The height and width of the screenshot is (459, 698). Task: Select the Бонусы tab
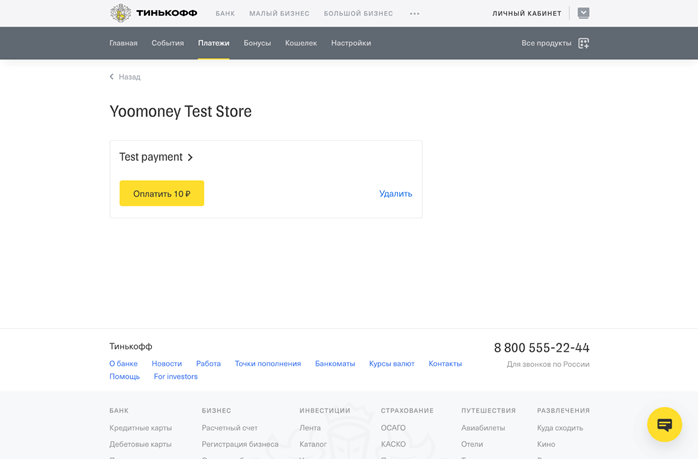257,43
